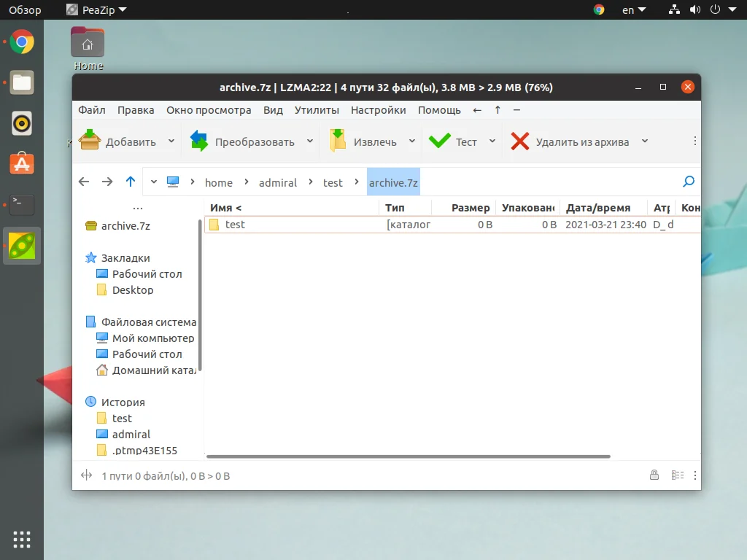
Task: Click the admiral breadcrumb entry
Action: tap(278, 182)
